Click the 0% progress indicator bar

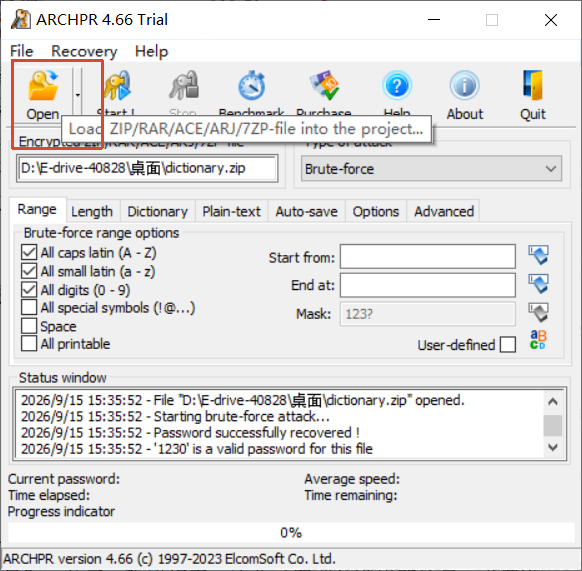coord(291,533)
